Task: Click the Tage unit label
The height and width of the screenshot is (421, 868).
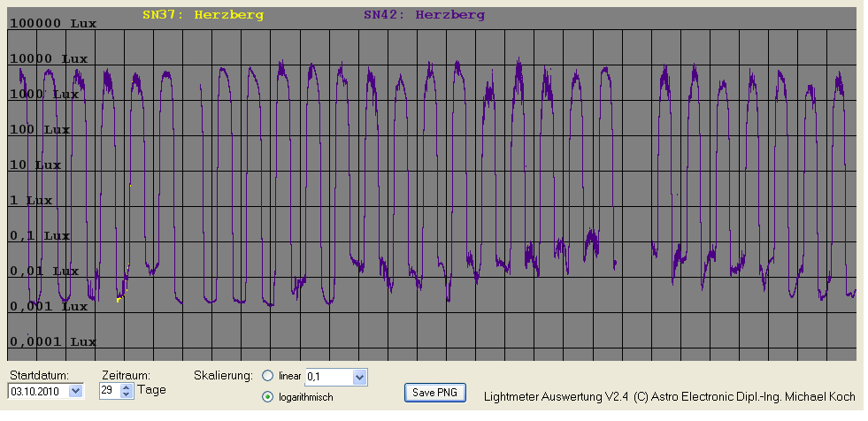Action: (151, 390)
